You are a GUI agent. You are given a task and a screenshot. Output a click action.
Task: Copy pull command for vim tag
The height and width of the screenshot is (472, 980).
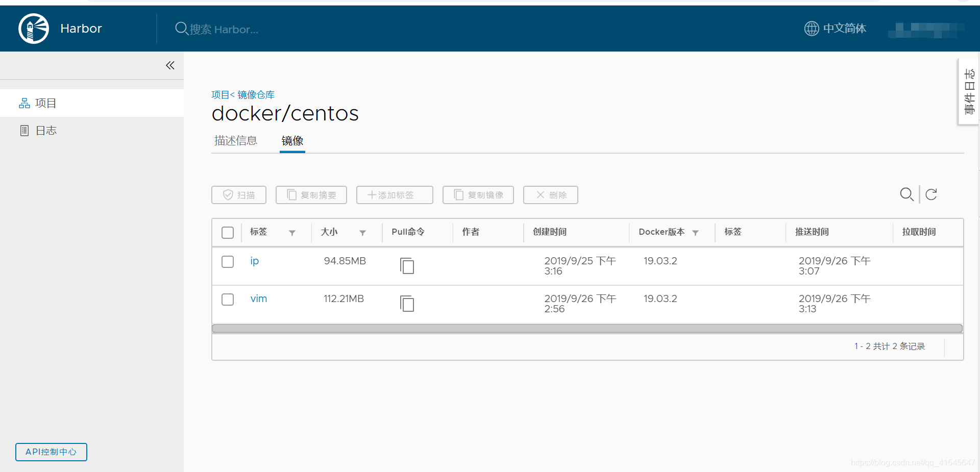[x=407, y=304]
